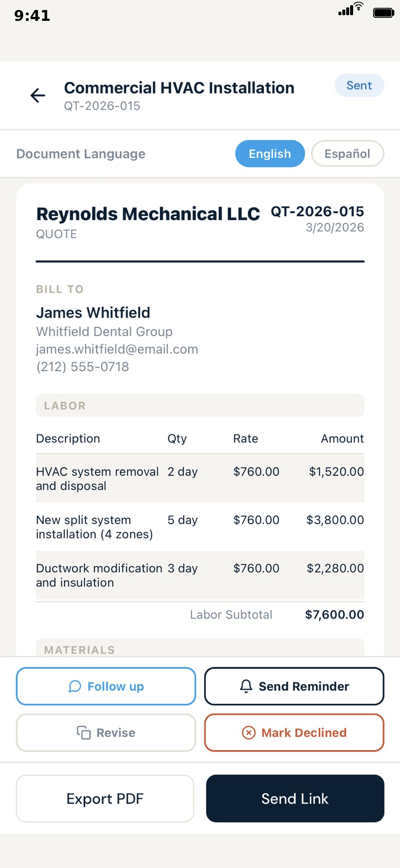This screenshot has height=868, width=400.
Task: Switch document language to English
Action: (x=270, y=154)
